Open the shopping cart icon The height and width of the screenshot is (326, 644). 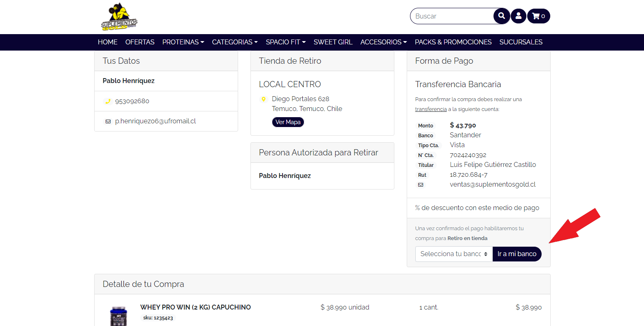pos(538,16)
